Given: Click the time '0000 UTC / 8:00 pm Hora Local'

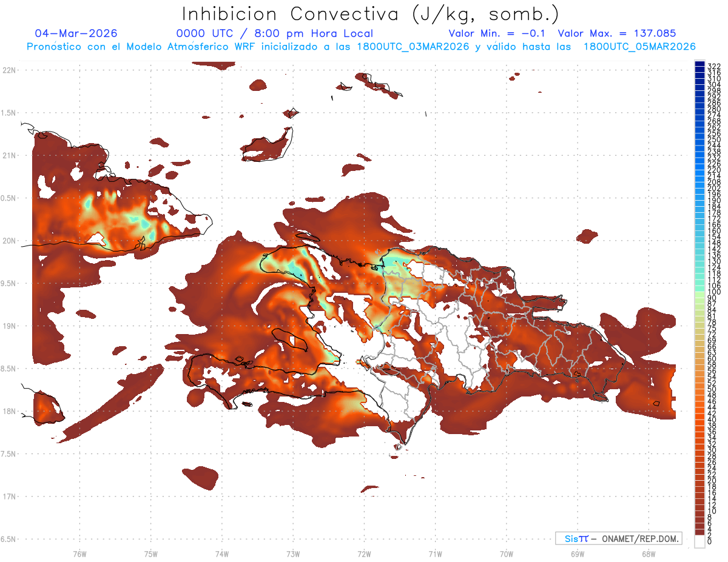Looking at the screenshot, I should 275,34.
